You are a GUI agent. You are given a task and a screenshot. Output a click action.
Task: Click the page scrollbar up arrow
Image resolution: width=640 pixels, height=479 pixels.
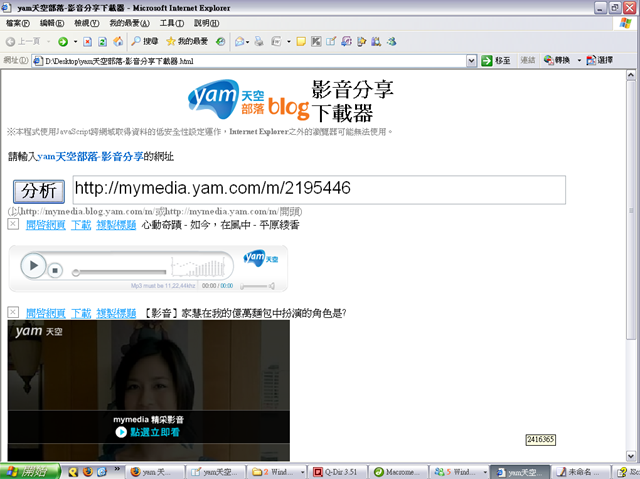631,75
